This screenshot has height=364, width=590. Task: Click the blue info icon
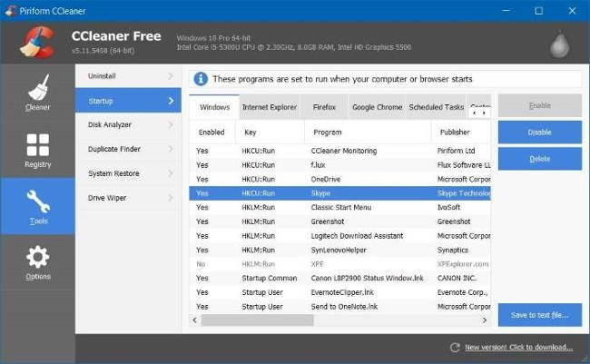pos(201,79)
